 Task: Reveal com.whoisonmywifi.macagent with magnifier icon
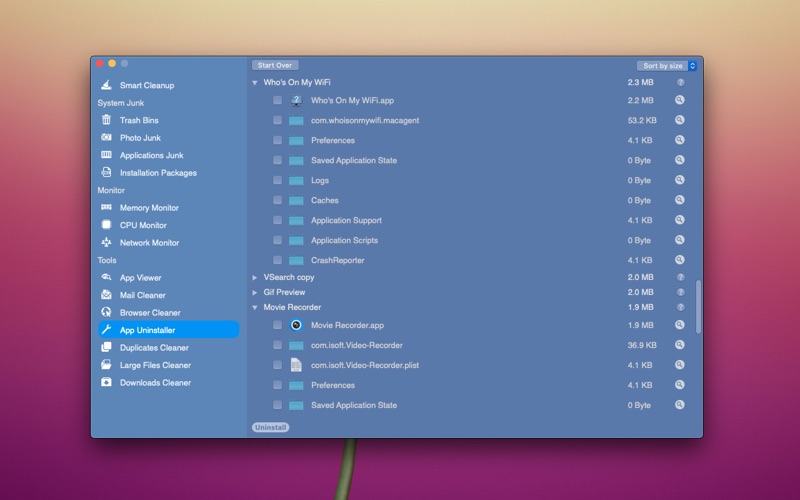(x=680, y=120)
